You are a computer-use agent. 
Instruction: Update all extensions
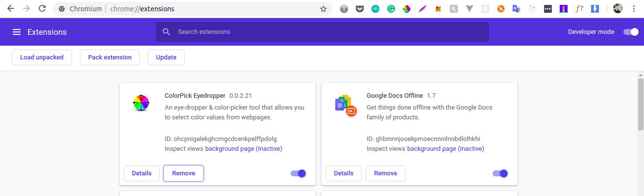(166, 57)
